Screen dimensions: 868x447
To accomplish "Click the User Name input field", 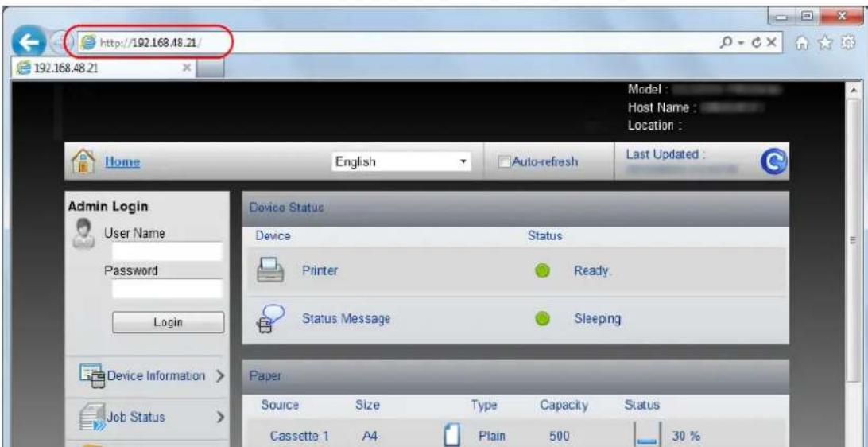I will 167,252.
